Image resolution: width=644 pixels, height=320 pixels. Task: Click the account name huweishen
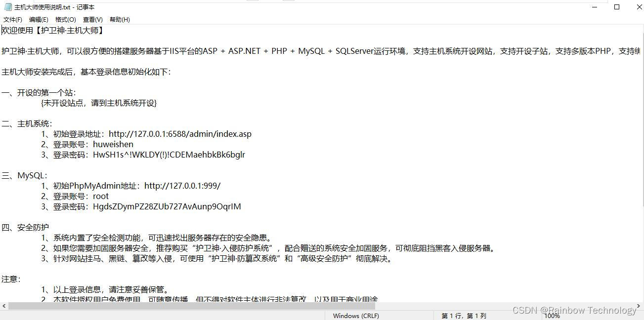113,144
